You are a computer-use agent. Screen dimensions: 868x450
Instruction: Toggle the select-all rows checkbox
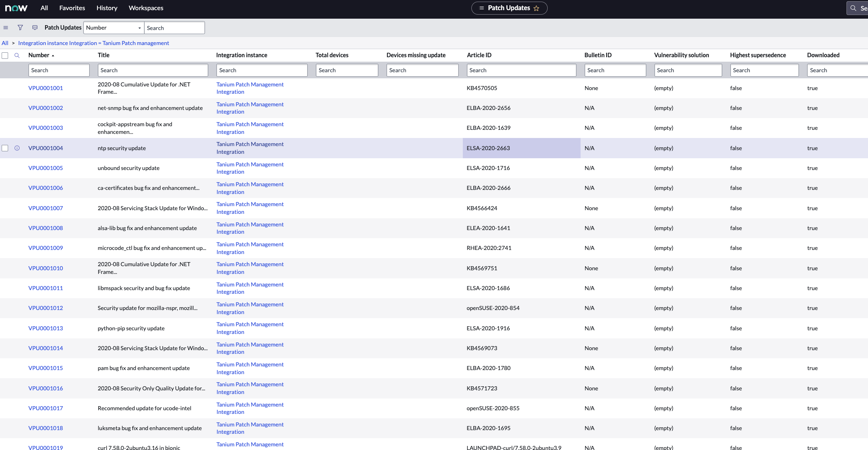pos(5,56)
